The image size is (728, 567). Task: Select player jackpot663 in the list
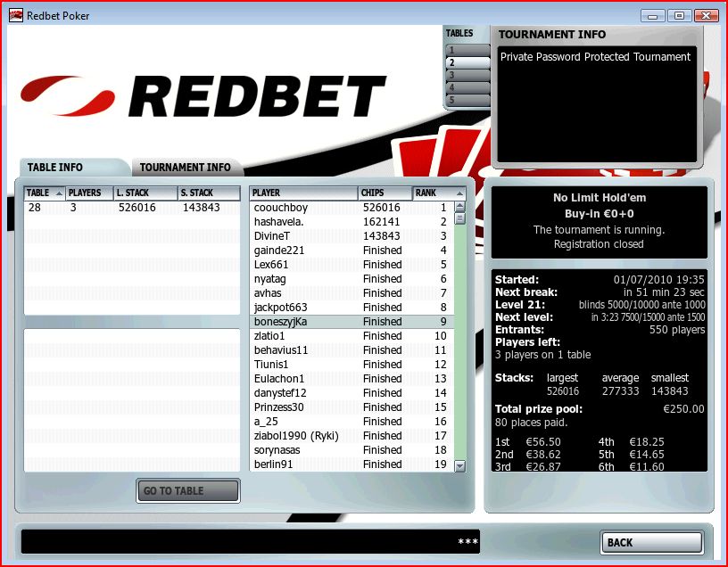coord(352,308)
